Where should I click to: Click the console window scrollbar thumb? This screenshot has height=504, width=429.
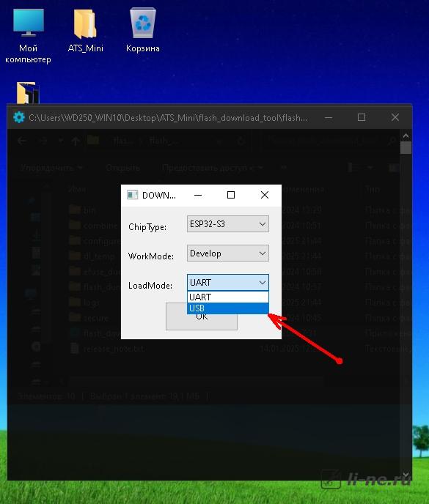point(406,148)
